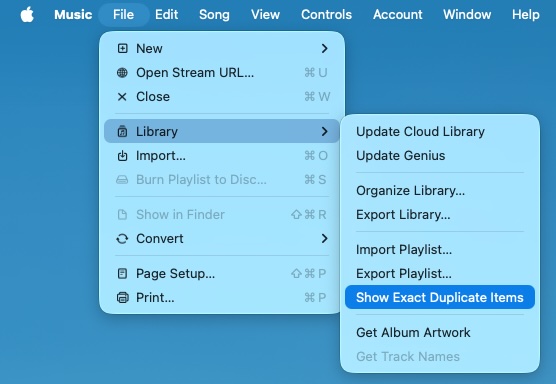Select Import Playlist… option
The image size is (556, 384).
[440, 249]
